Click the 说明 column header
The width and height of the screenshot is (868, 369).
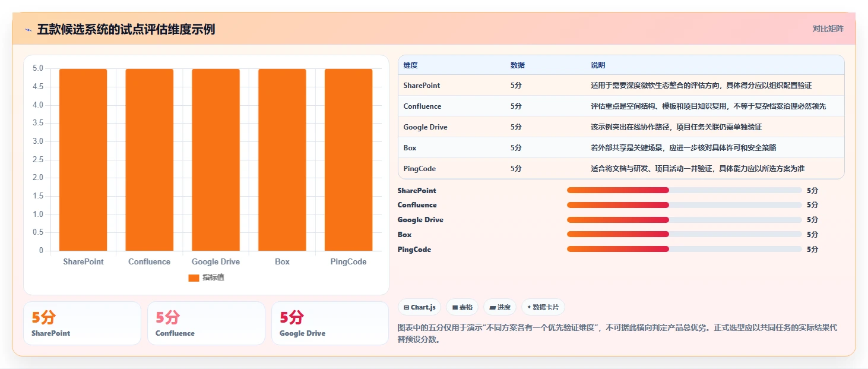pyautogui.click(x=598, y=65)
